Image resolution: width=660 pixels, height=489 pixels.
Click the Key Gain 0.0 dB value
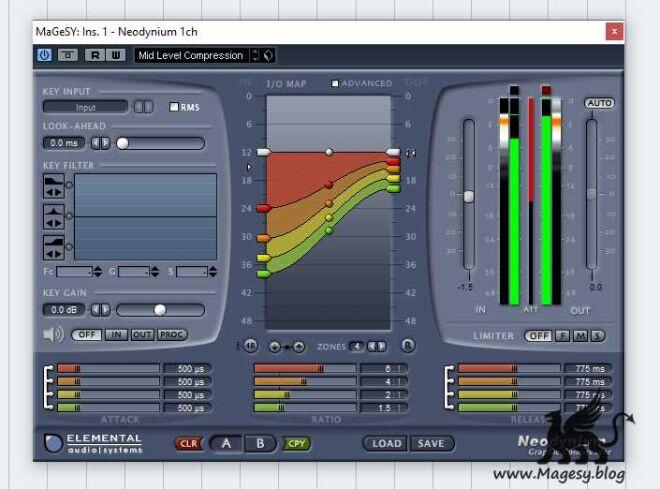click(x=64, y=310)
